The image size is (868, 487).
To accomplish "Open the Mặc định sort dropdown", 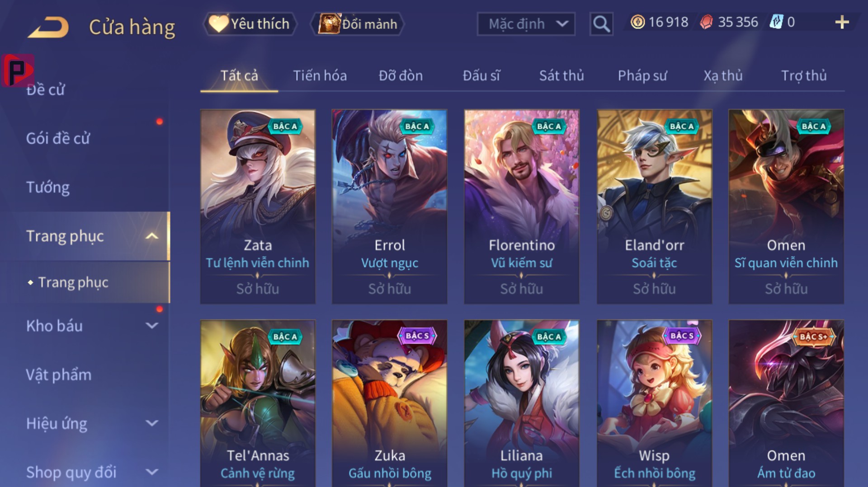I will pyautogui.click(x=526, y=23).
